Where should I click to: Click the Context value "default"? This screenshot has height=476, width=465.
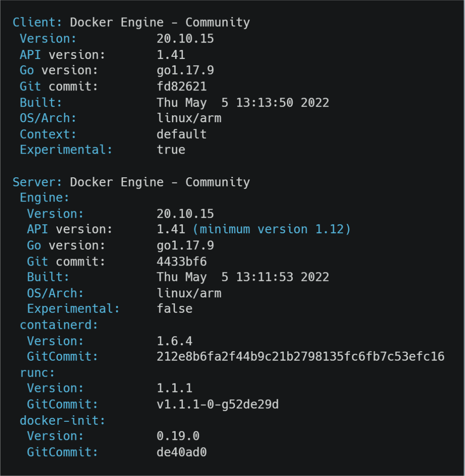tap(182, 134)
